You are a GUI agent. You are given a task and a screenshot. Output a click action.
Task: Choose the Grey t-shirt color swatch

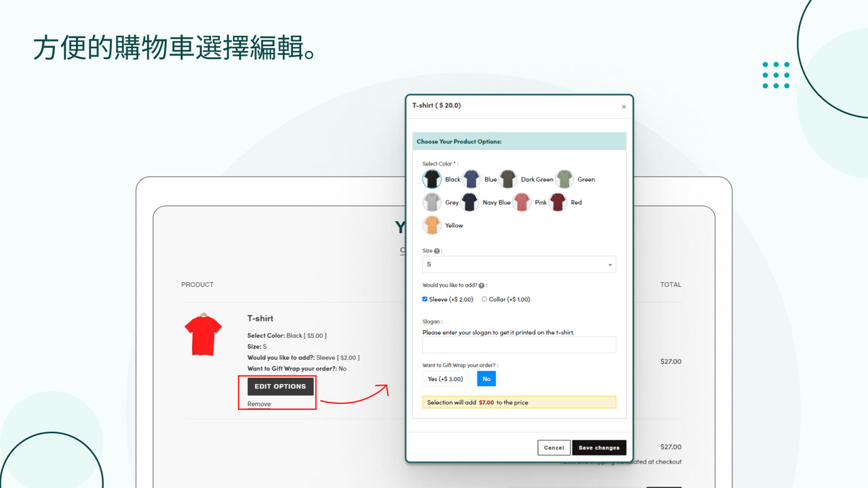click(x=432, y=202)
